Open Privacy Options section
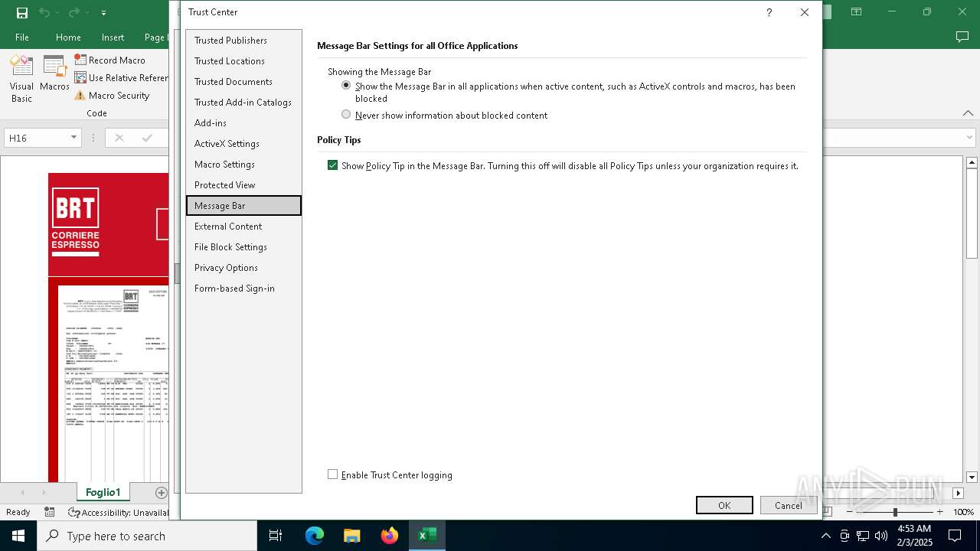The height and width of the screenshot is (551, 980). point(243,267)
